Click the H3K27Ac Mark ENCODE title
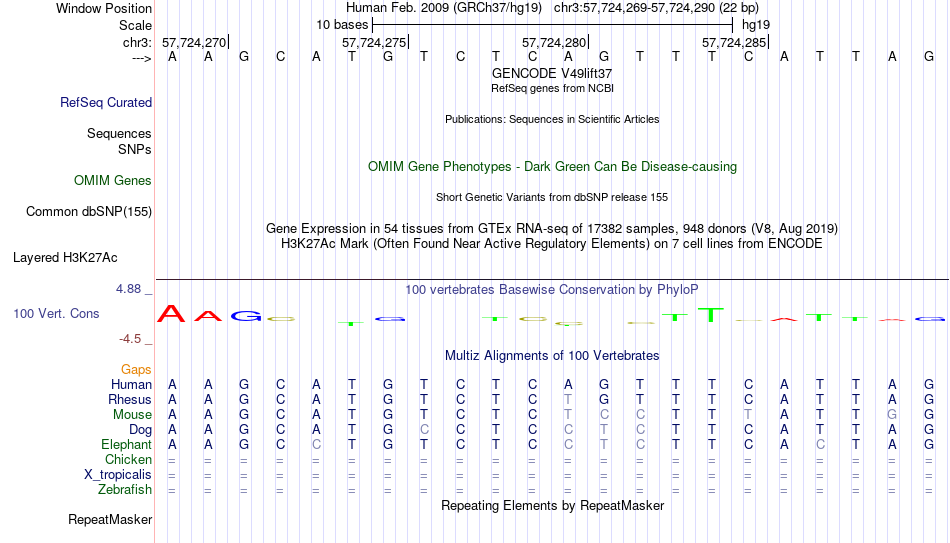Viewport: 950px width, 543px height. pos(552,244)
